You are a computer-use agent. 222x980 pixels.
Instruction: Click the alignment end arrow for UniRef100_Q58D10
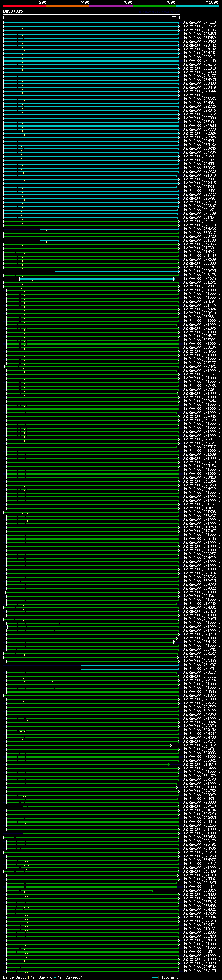click(153, 891)
